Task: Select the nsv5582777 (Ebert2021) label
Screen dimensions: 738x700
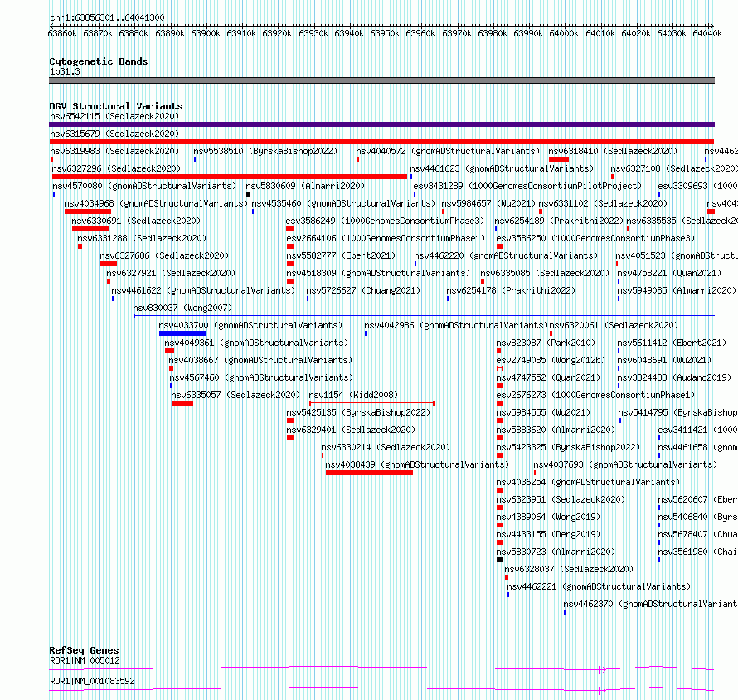Action: pyautogui.click(x=341, y=255)
